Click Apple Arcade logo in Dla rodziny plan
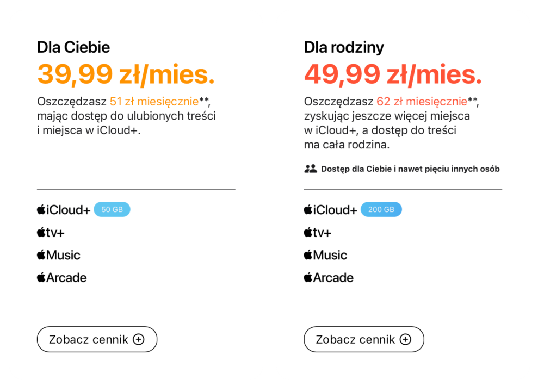Viewport: 544px width, 392px height. (x=329, y=278)
